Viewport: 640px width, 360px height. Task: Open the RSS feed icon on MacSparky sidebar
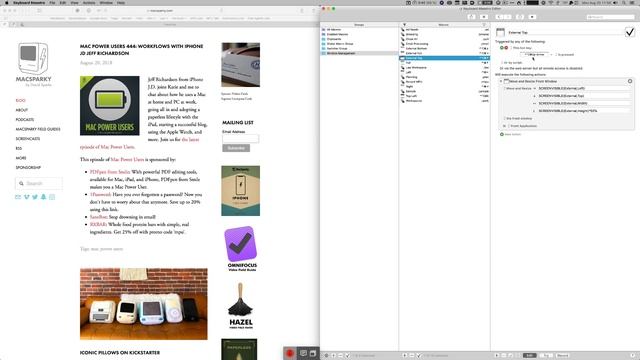coord(52,197)
